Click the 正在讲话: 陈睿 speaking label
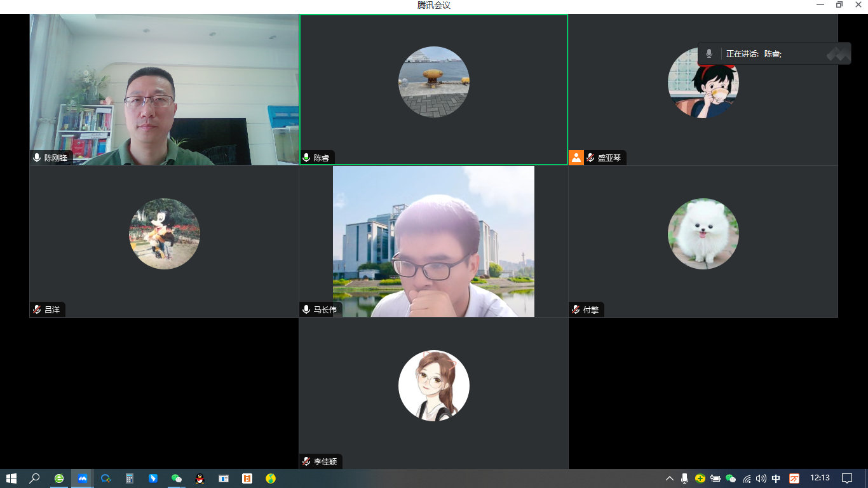Screen dimensions: 868x488 point(754,54)
